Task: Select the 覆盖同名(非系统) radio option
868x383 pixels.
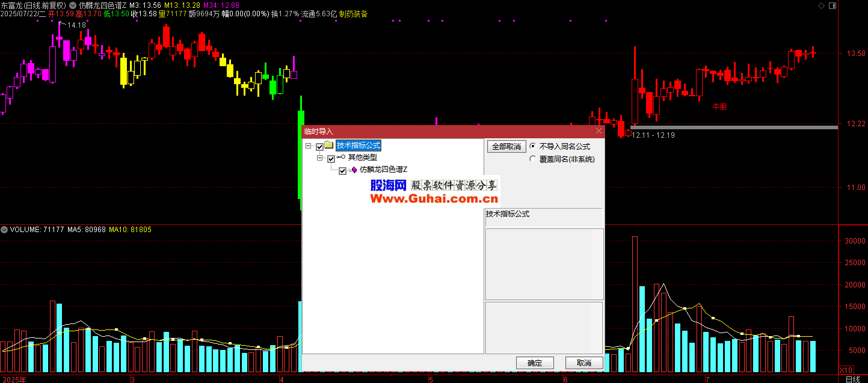Action: coord(532,159)
